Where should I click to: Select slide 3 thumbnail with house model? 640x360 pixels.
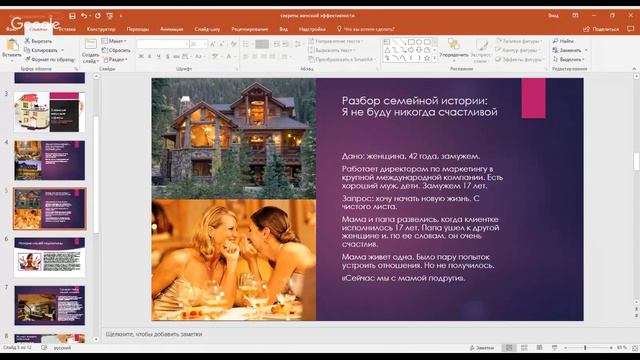click(50, 112)
